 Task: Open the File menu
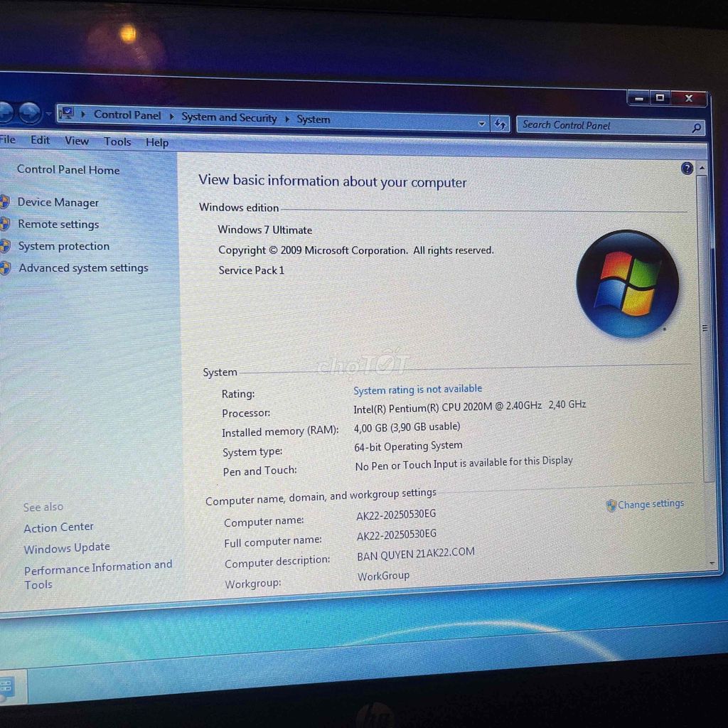click(x=8, y=139)
